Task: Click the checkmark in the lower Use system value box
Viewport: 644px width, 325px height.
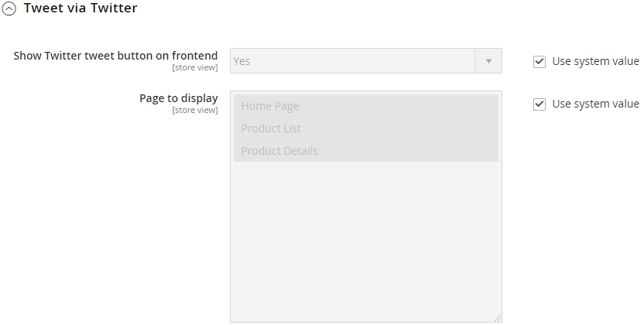Action: tap(540, 104)
